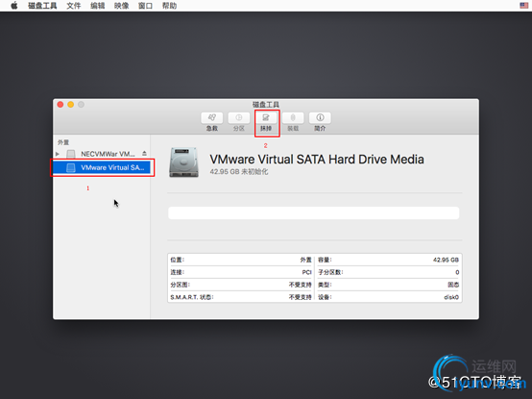532x399 pixels.
Task: Click the 外置 sidebar section header
Action: point(63,142)
